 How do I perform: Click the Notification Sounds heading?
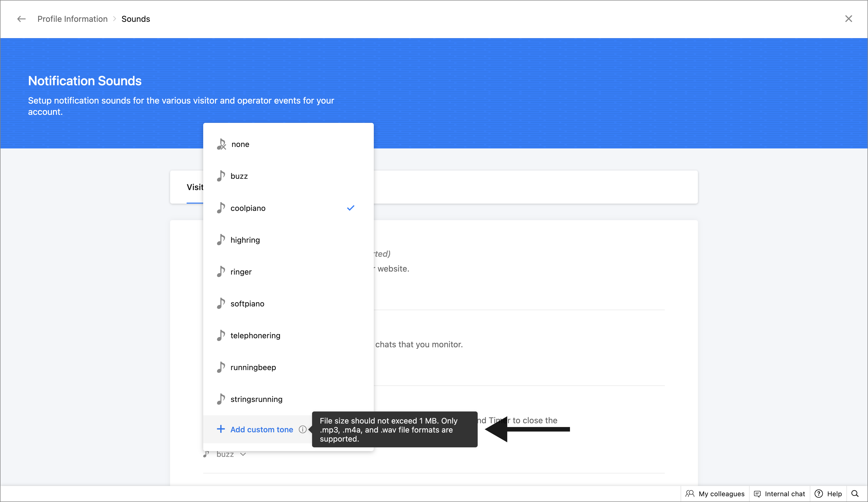[x=85, y=80]
